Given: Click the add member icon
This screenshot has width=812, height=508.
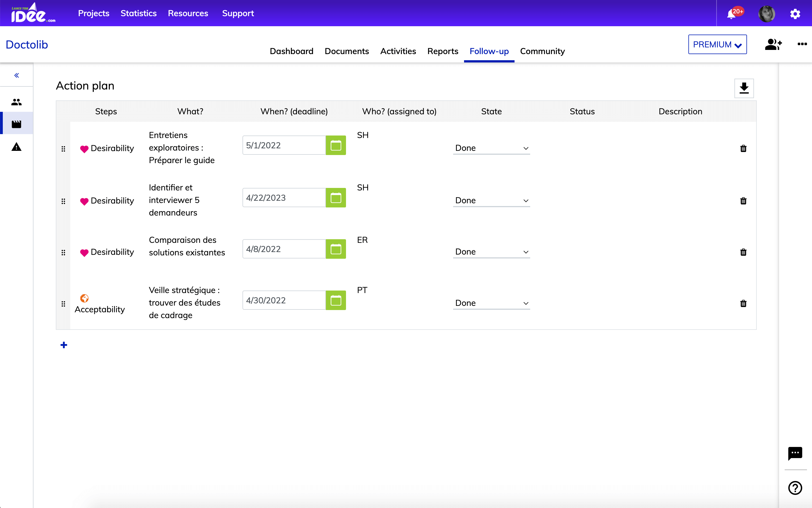Looking at the screenshot, I should pyautogui.click(x=773, y=44).
